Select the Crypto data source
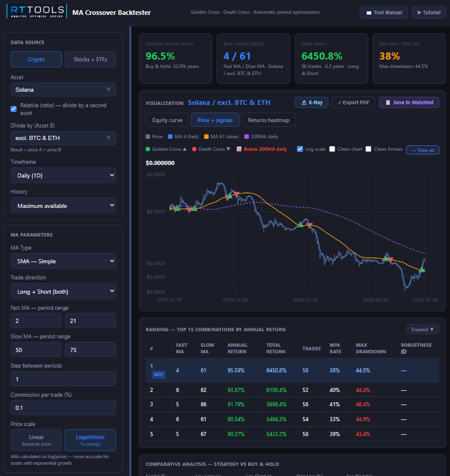This screenshot has height=476, width=450. pos(36,60)
